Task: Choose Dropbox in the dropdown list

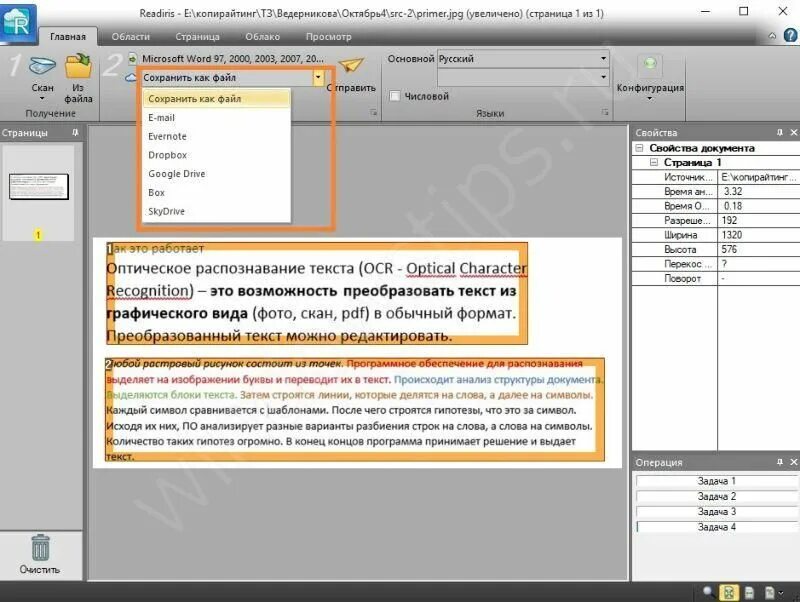Action: (x=216, y=155)
